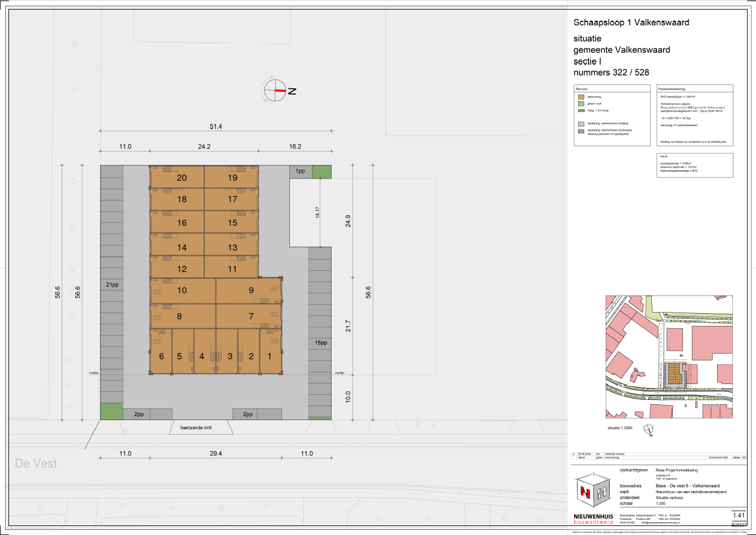This screenshot has height=535, width=756.
Task: Click unit number 12 on the plan
Action: point(181,269)
